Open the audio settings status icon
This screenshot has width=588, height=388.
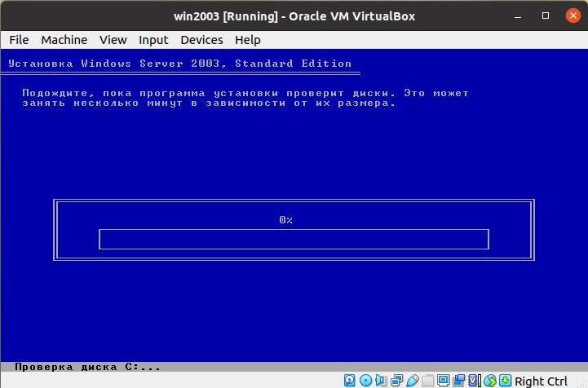[x=381, y=381]
